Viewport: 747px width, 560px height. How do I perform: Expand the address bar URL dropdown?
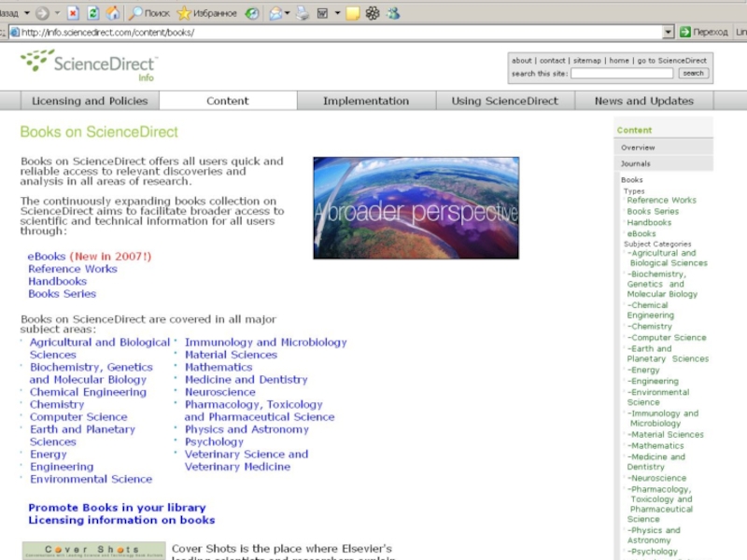(x=668, y=32)
